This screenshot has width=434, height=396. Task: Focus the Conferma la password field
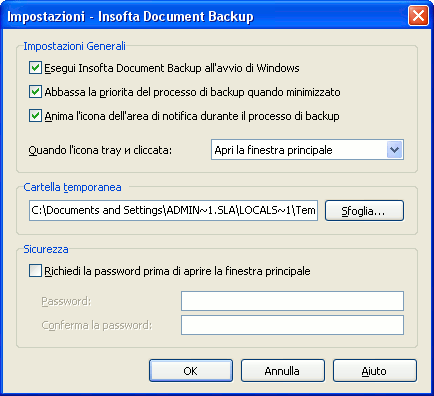[292, 325]
